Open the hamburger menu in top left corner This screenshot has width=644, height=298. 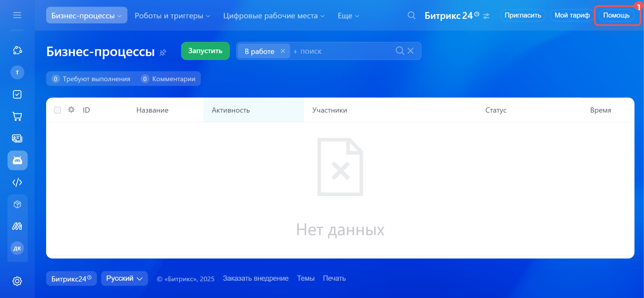[17, 15]
